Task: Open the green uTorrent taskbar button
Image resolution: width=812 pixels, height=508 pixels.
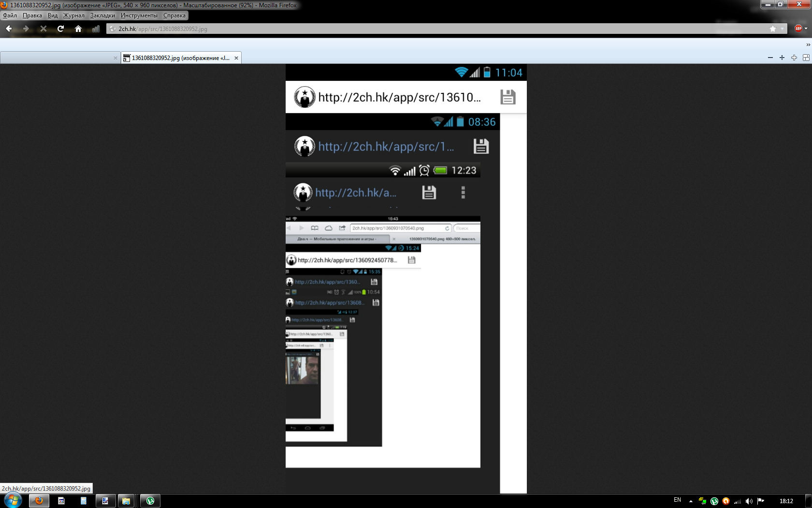Action: [150, 501]
